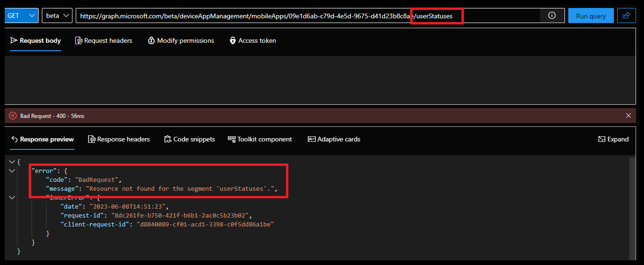Open the Adaptive cards tab
The width and height of the screenshot is (644, 265).
[334, 140]
